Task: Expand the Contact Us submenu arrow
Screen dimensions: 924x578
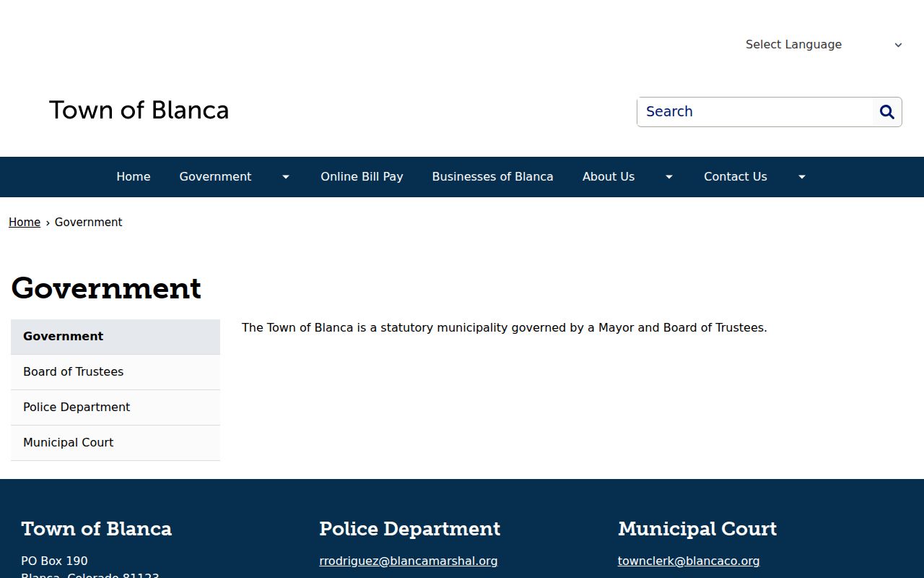Action: pyautogui.click(x=801, y=177)
